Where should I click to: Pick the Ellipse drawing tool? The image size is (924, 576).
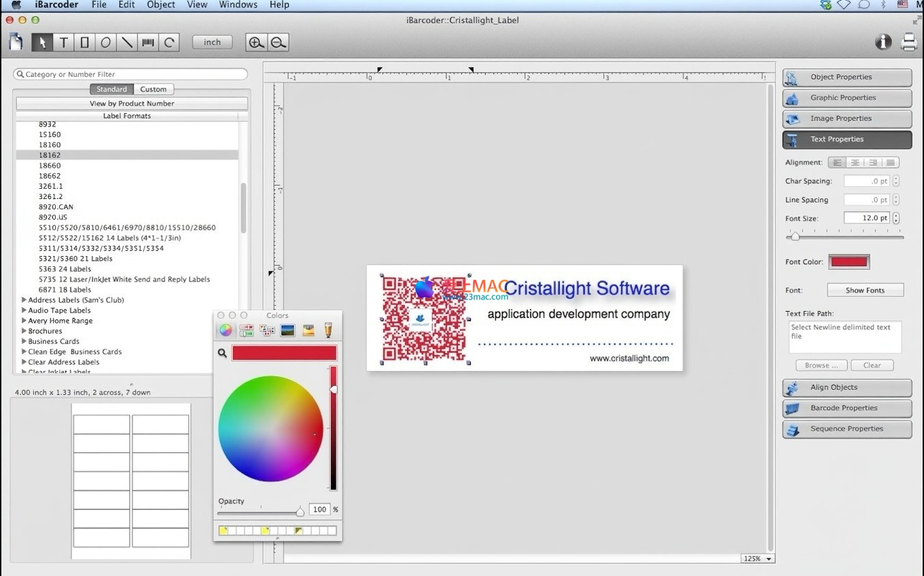click(x=105, y=43)
